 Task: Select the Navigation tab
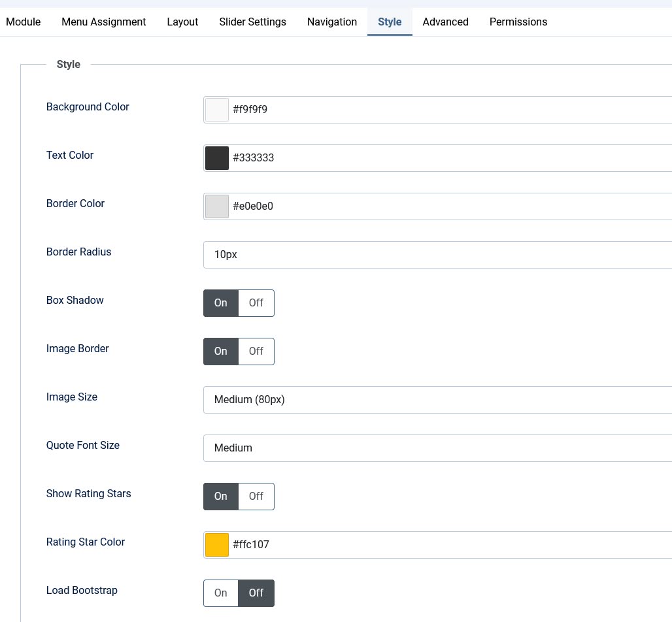point(332,22)
